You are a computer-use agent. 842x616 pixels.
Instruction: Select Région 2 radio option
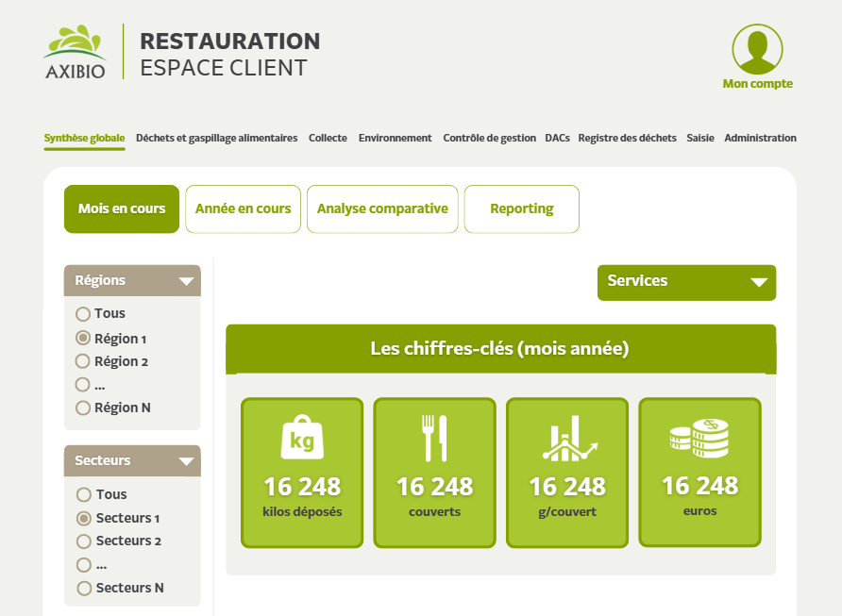(83, 361)
